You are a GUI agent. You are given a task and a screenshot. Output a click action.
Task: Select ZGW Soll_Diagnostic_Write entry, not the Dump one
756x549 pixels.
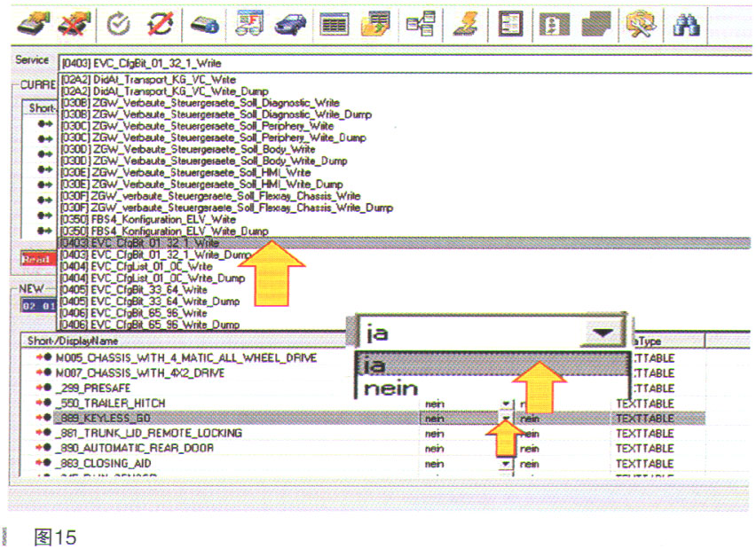coord(200,103)
